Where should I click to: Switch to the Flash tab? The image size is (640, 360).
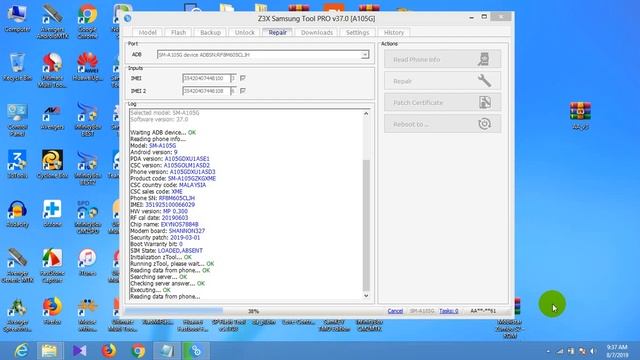178,32
